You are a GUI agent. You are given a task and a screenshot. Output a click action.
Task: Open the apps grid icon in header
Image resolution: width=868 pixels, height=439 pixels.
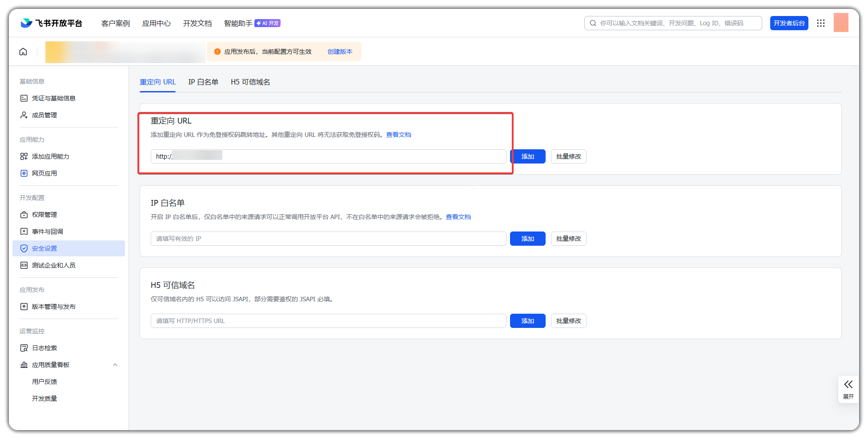click(820, 23)
